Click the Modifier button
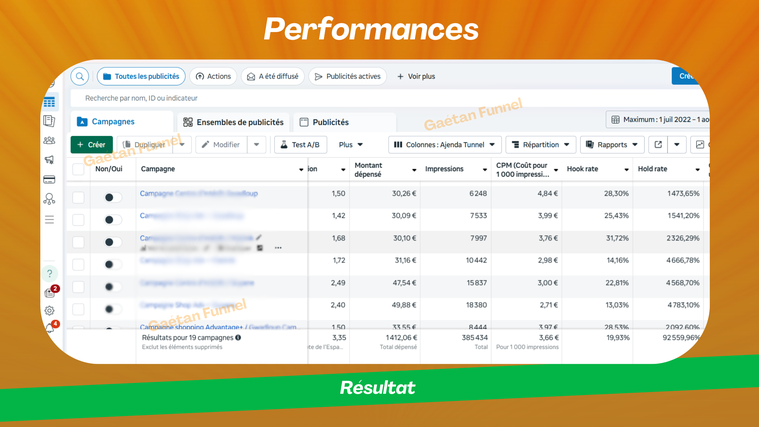The width and height of the screenshot is (759, 427). point(221,145)
